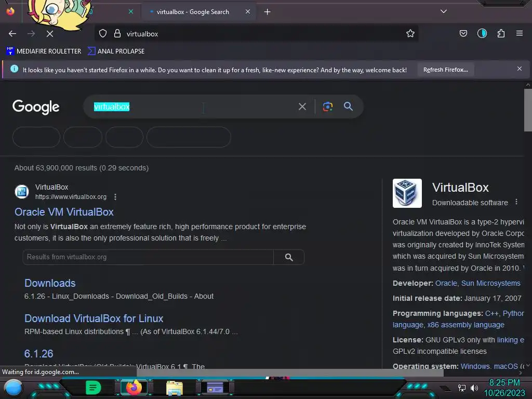Screen dimensions: 532x399
Task: Open the network tray icon
Action: point(461,388)
